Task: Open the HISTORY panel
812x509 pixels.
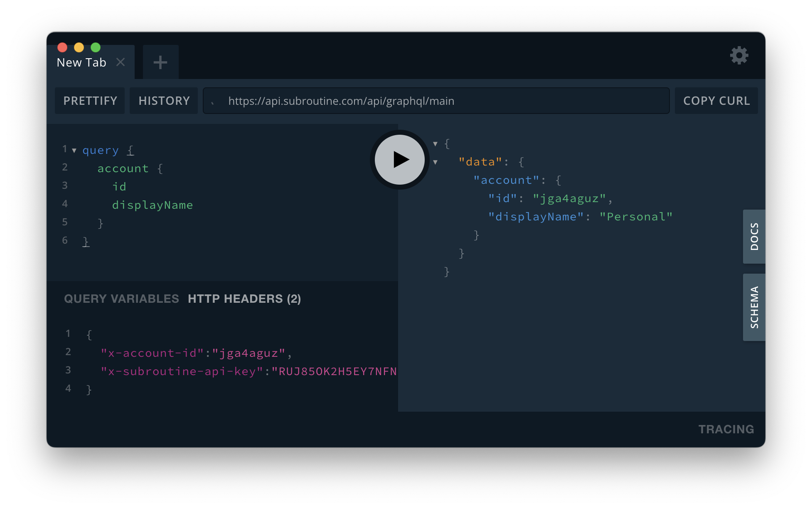Action: click(x=163, y=101)
